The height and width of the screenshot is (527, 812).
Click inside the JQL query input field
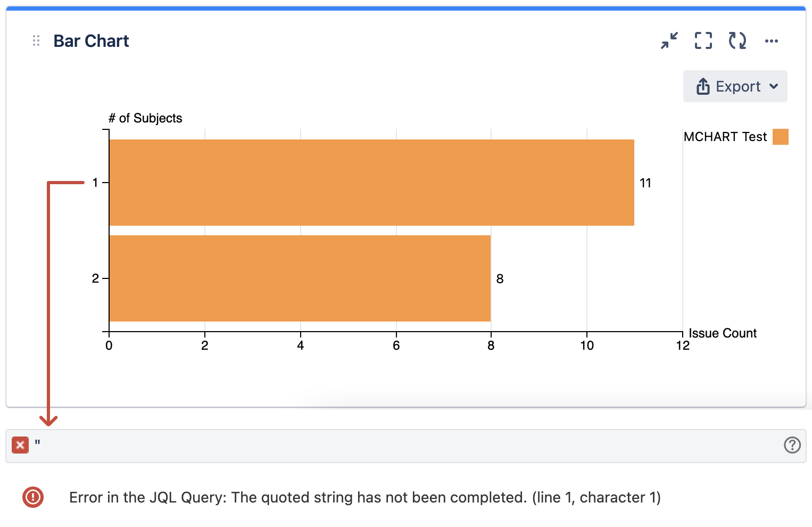pyautogui.click(x=404, y=445)
